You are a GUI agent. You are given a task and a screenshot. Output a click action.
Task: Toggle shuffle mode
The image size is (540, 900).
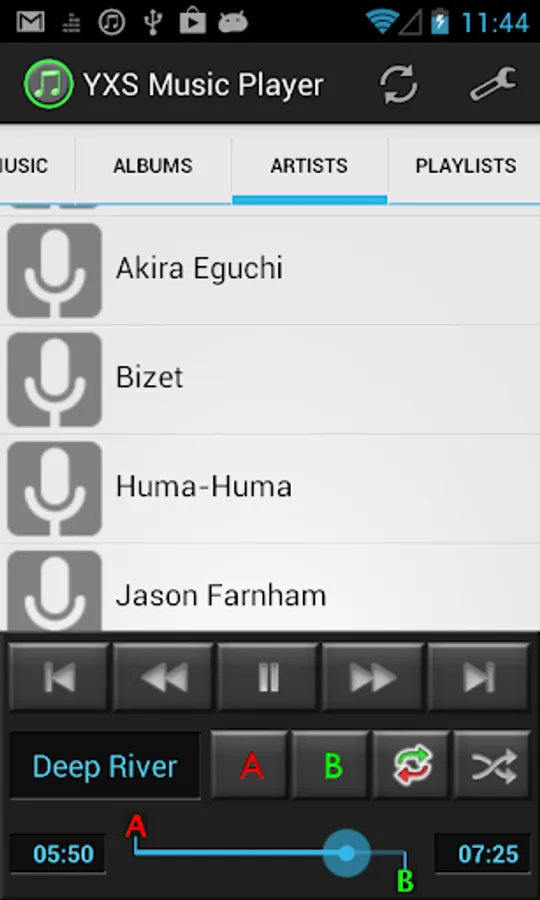(492, 765)
